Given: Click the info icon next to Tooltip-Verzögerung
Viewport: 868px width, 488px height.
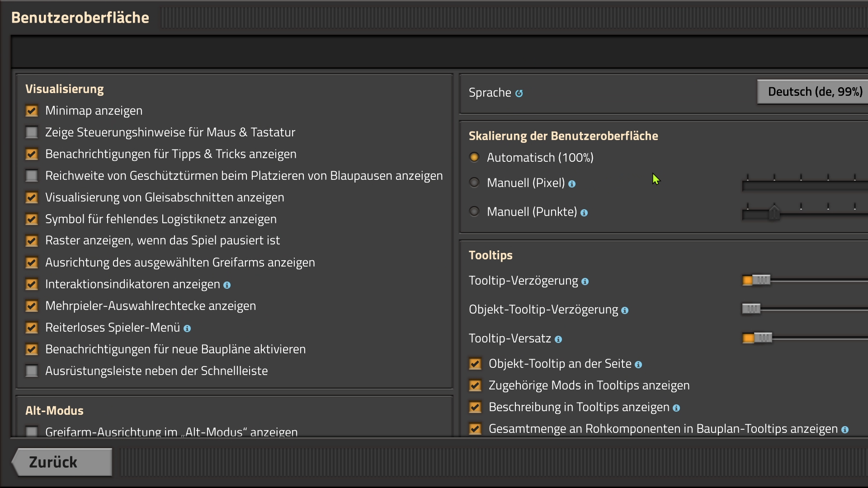Looking at the screenshot, I should tap(585, 282).
